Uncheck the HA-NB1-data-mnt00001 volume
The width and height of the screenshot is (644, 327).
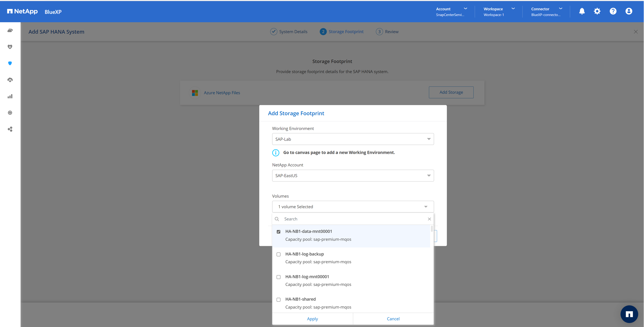pos(279,232)
